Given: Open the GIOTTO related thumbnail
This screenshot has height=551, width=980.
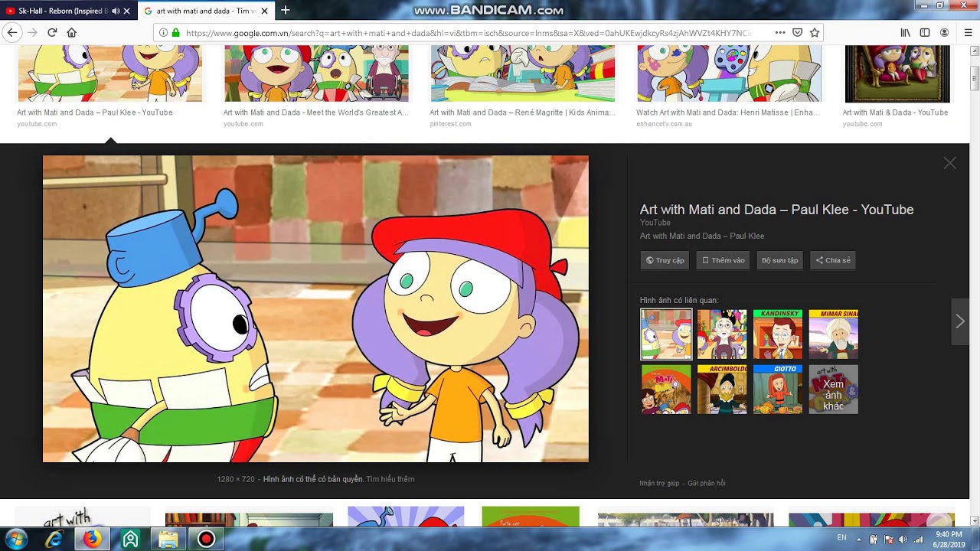Looking at the screenshot, I should [778, 390].
